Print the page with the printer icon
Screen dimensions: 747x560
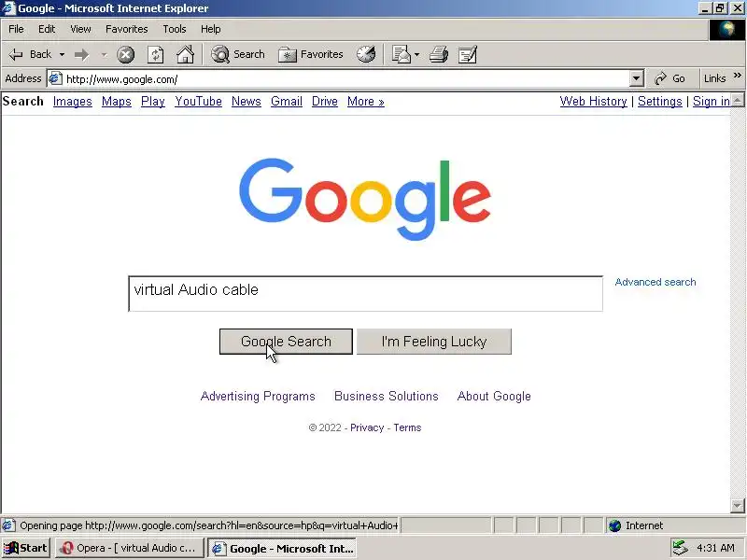pyautogui.click(x=438, y=55)
